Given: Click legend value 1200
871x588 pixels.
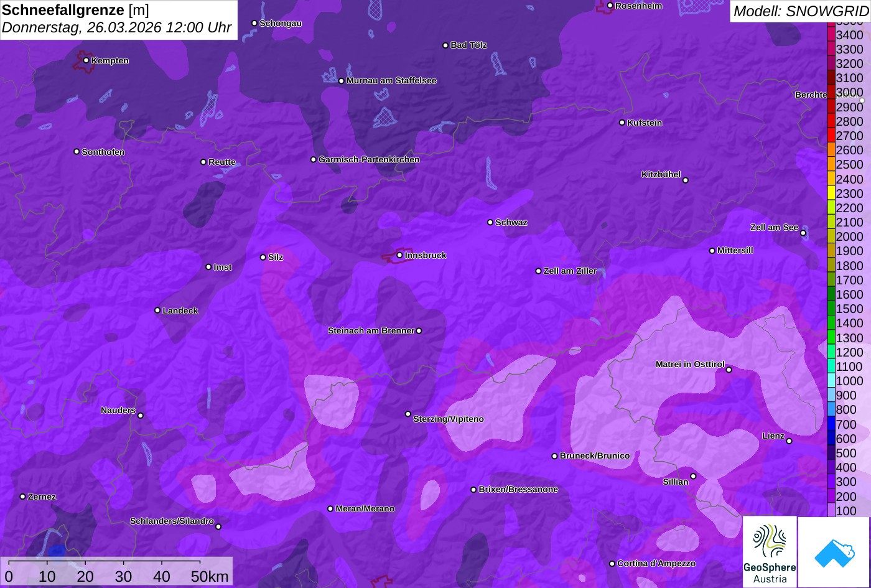Looking at the screenshot, I should click(x=849, y=352).
